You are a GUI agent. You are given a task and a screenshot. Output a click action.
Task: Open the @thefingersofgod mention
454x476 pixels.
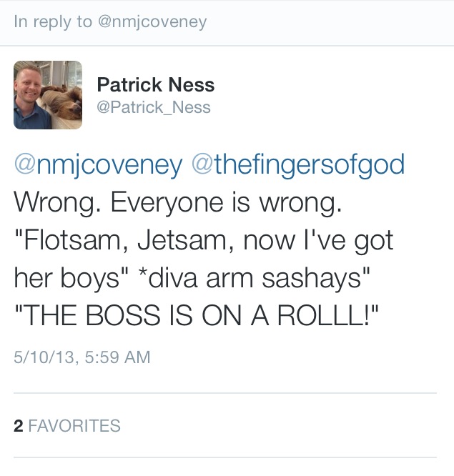coord(298,165)
